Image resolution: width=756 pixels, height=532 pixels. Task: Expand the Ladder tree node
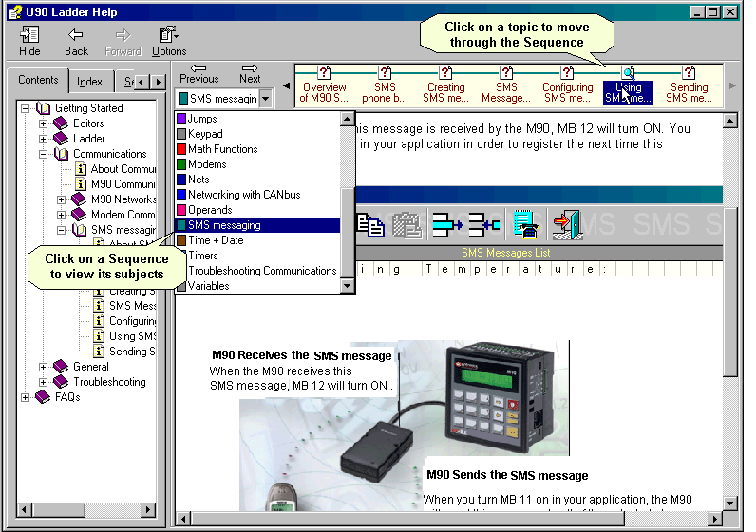[44, 139]
